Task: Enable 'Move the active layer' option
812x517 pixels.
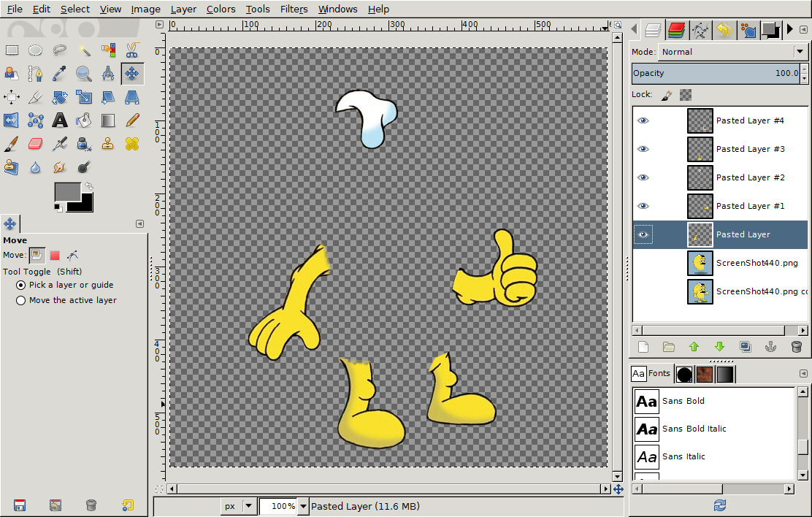Action: tap(20, 300)
